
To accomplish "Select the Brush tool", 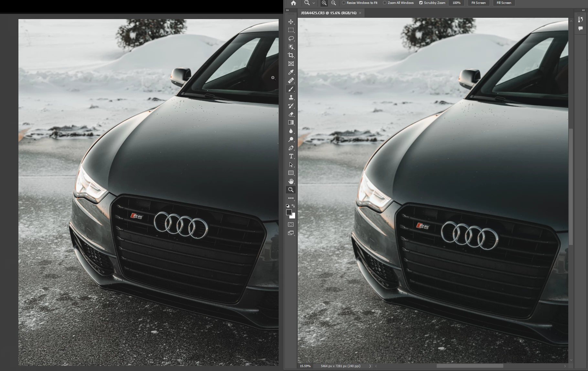I will (x=291, y=89).
